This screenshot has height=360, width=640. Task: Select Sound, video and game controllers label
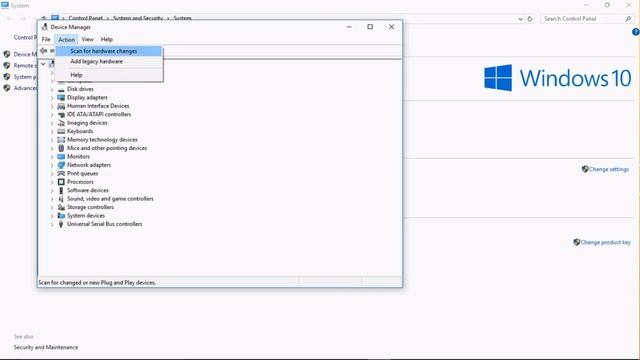(110, 199)
